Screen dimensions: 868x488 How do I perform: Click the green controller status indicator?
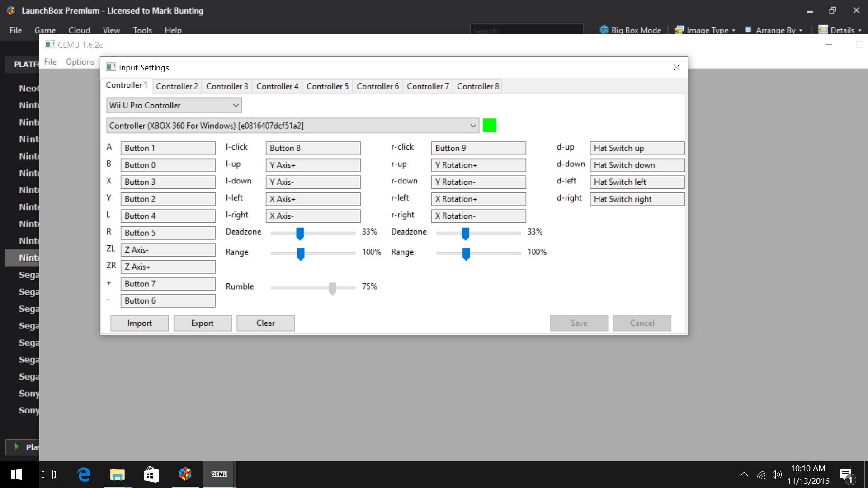tap(490, 125)
